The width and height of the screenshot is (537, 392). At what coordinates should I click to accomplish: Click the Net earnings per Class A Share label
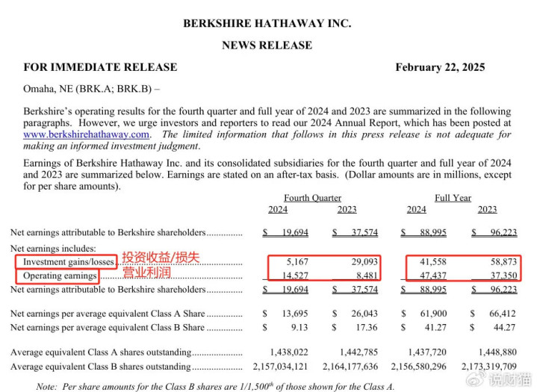108,314
